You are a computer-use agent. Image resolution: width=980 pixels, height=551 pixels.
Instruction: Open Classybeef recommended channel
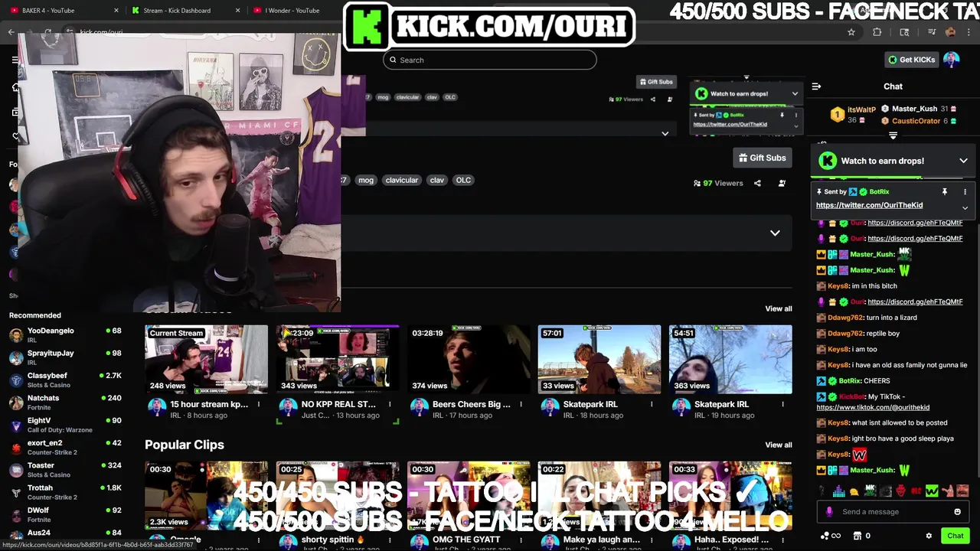65,380
